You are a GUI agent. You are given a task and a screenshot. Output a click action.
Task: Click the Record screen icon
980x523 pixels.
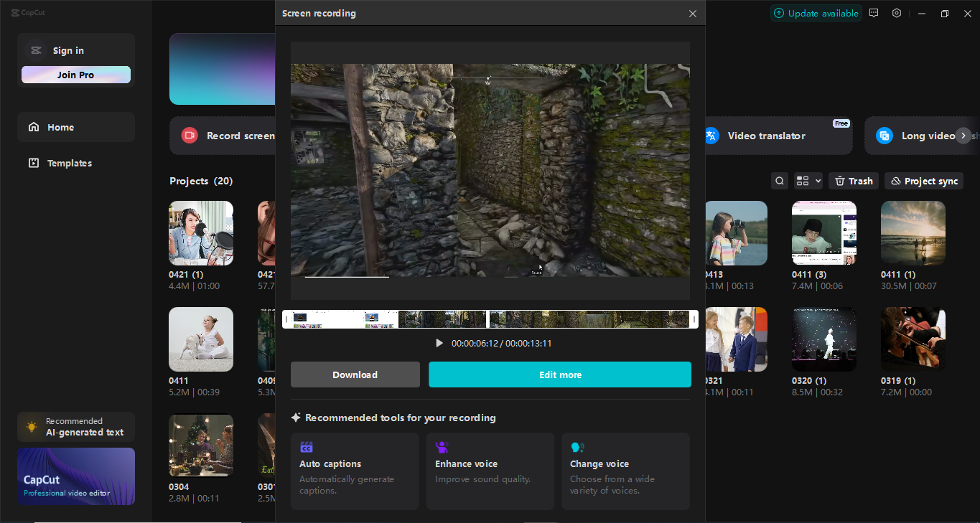tap(189, 135)
